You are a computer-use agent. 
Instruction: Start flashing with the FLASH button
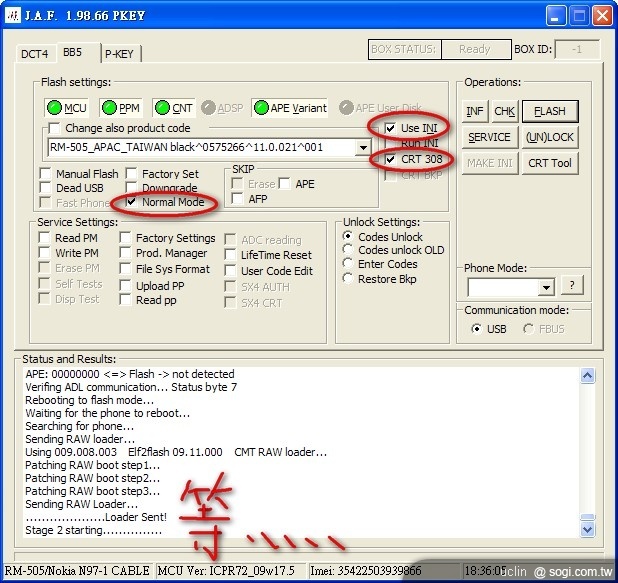[x=550, y=111]
